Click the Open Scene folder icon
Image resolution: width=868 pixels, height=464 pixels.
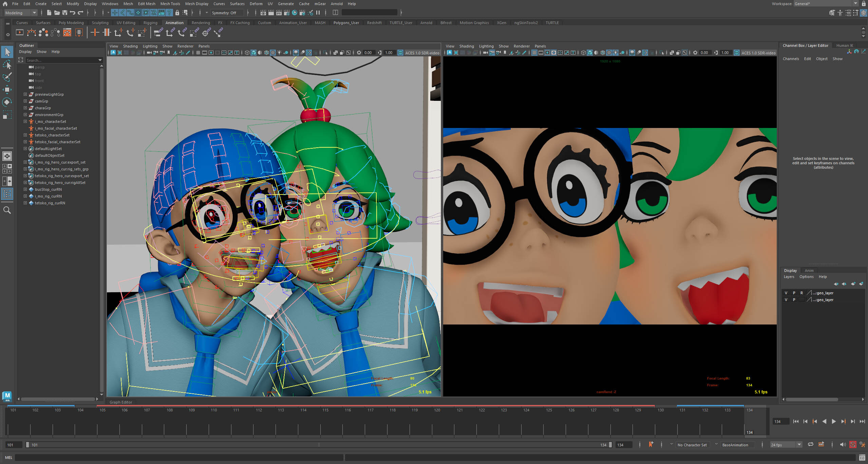[x=57, y=13]
